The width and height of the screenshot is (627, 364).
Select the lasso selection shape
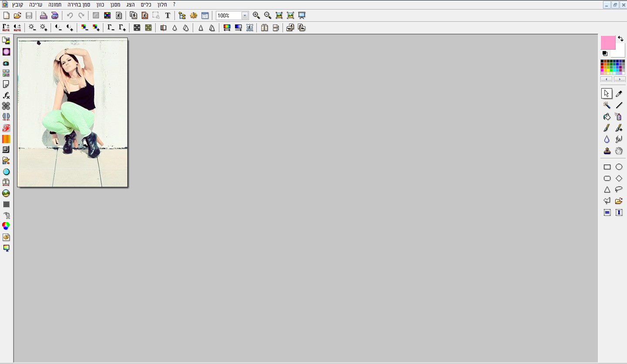tap(619, 189)
